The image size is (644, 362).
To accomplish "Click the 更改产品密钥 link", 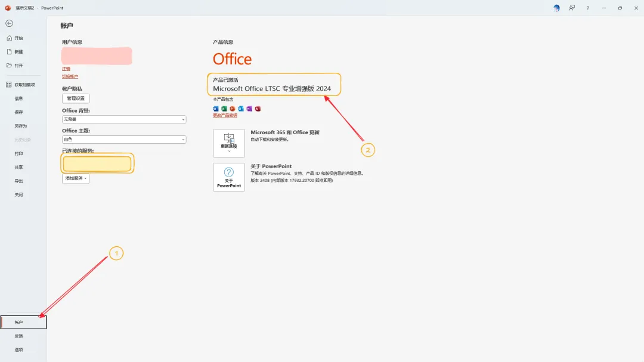I will [225, 116].
